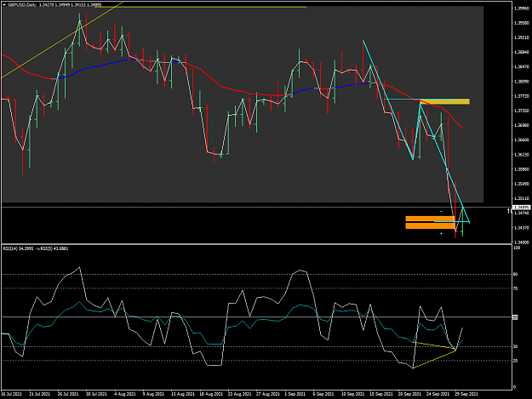This screenshot has height=399, width=532.
Task: Select the lower orange support rectangle
Action: tap(430, 225)
